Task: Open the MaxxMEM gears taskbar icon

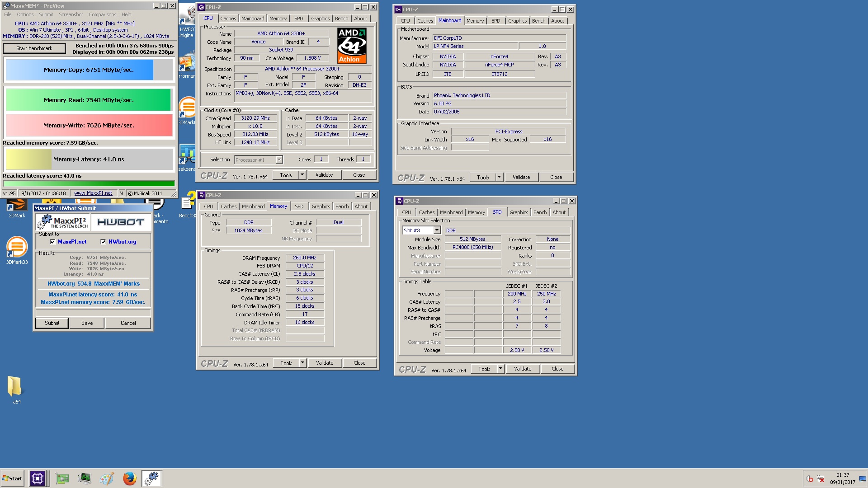Action: pyautogui.click(x=152, y=478)
